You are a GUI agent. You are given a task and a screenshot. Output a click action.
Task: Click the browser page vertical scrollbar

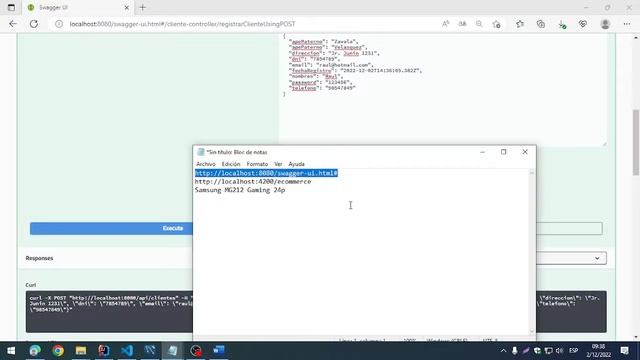tap(636, 143)
